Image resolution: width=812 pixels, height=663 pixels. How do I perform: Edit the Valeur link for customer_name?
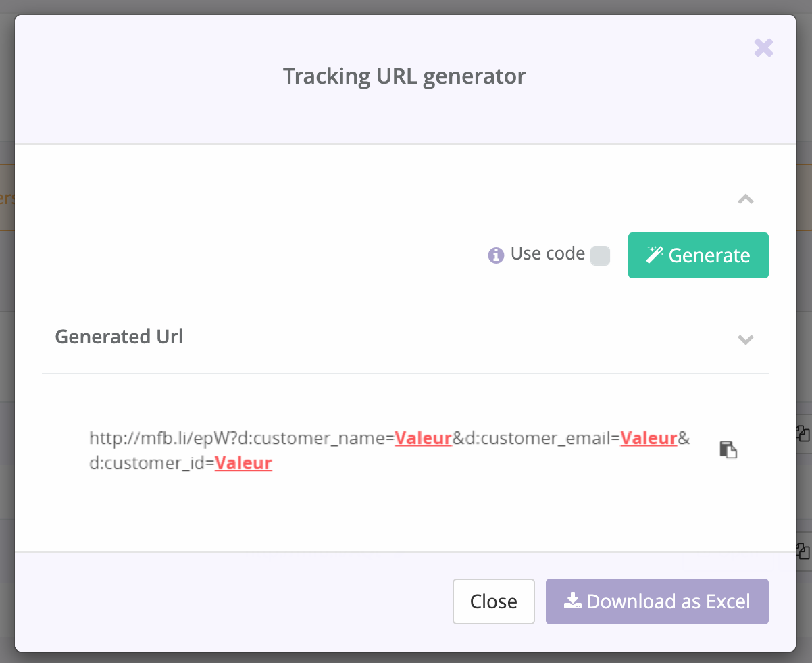tap(424, 438)
